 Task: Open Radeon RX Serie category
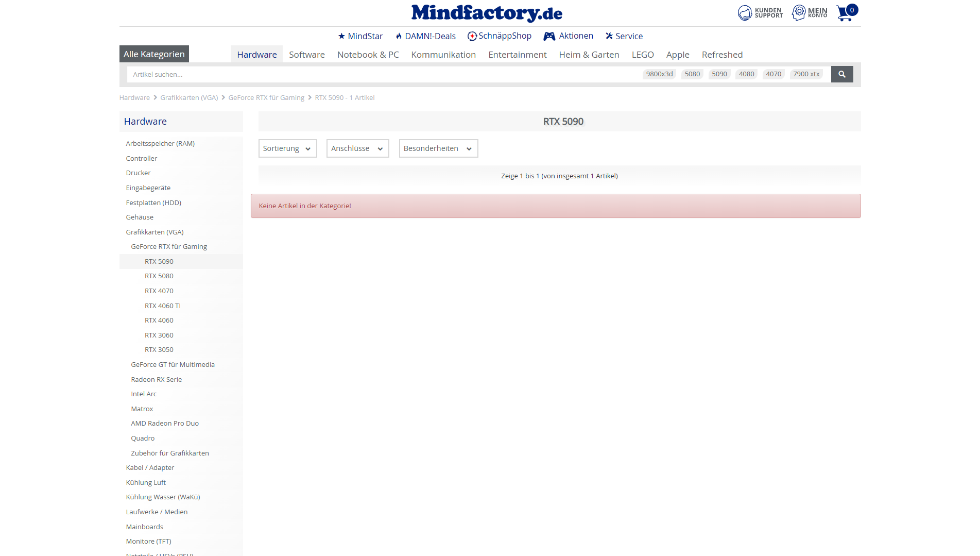156,380
